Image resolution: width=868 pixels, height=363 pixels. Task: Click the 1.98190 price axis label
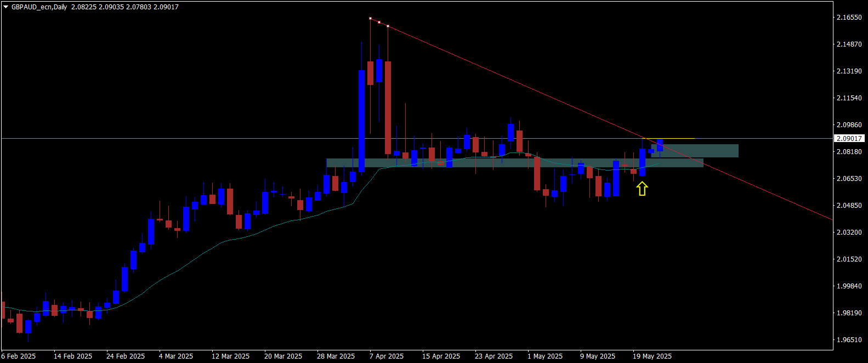[849, 313]
